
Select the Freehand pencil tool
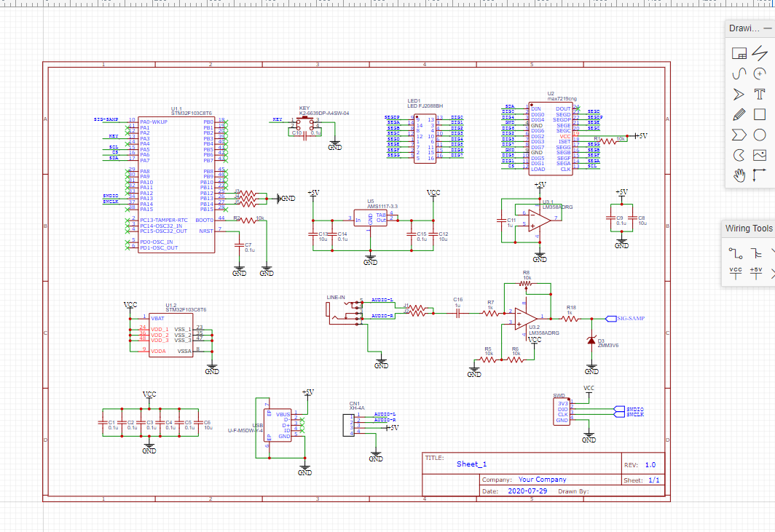[x=739, y=114]
